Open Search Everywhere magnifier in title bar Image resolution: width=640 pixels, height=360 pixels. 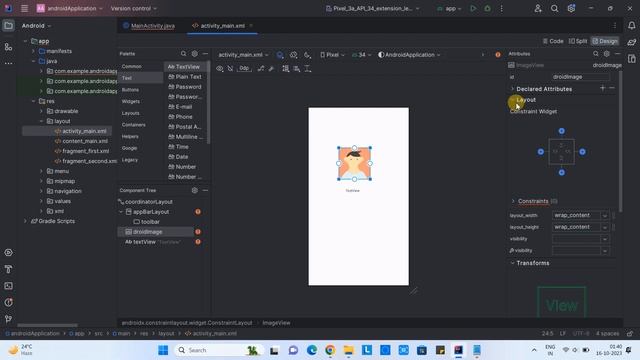click(554, 8)
